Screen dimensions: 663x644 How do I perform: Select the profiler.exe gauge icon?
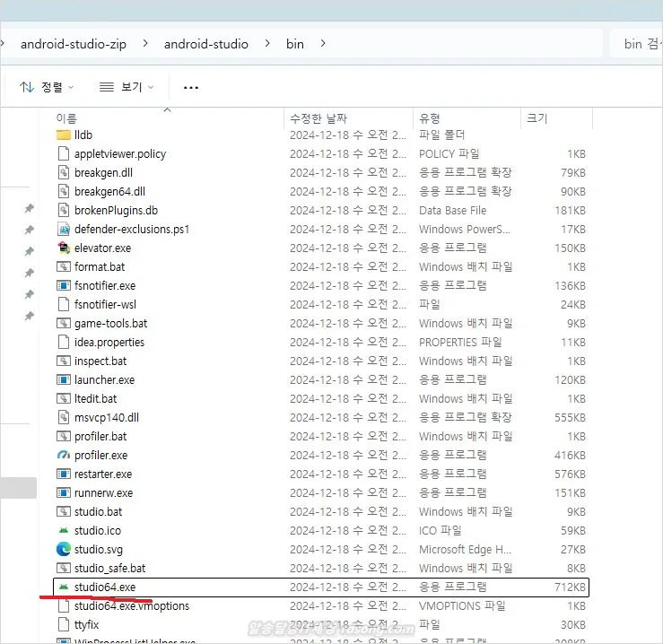(64, 456)
